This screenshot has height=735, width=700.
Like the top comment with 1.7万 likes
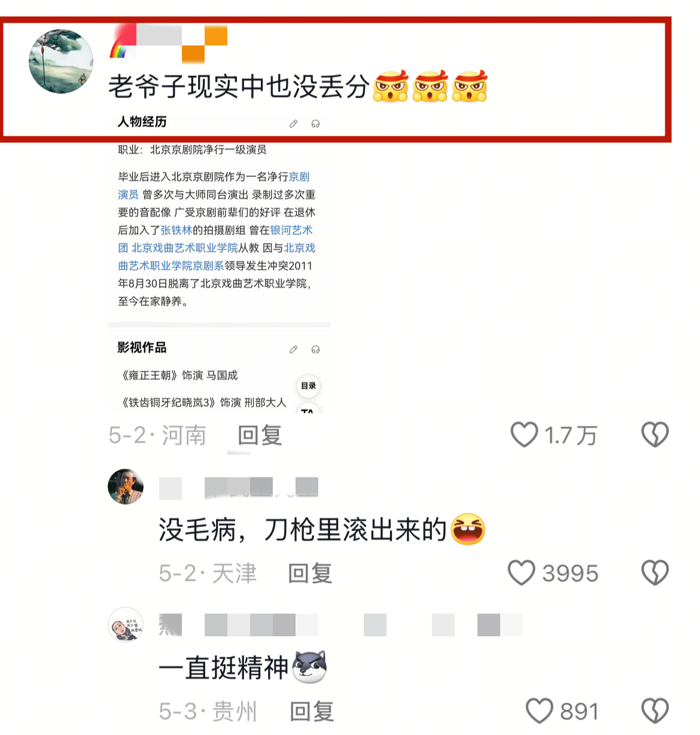tap(524, 435)
